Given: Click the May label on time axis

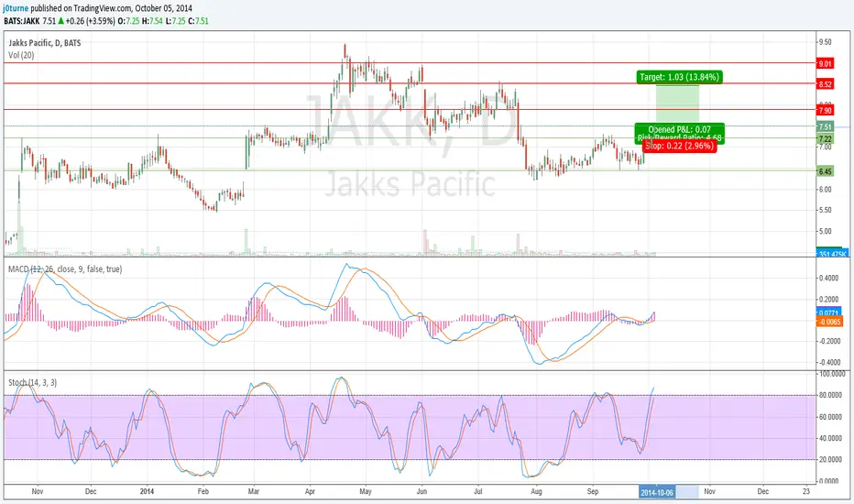Looking at the screenshot, I should pos(366,491).
